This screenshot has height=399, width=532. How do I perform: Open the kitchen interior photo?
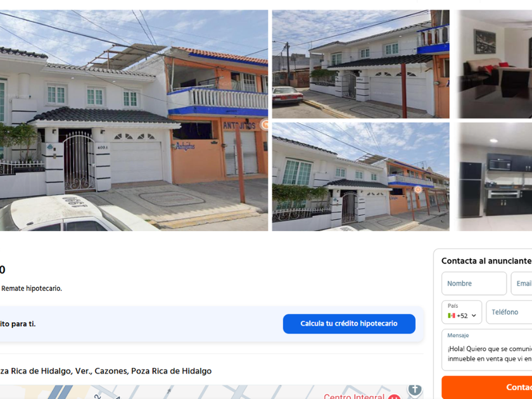pyautogui.click(x=493, y=177)
